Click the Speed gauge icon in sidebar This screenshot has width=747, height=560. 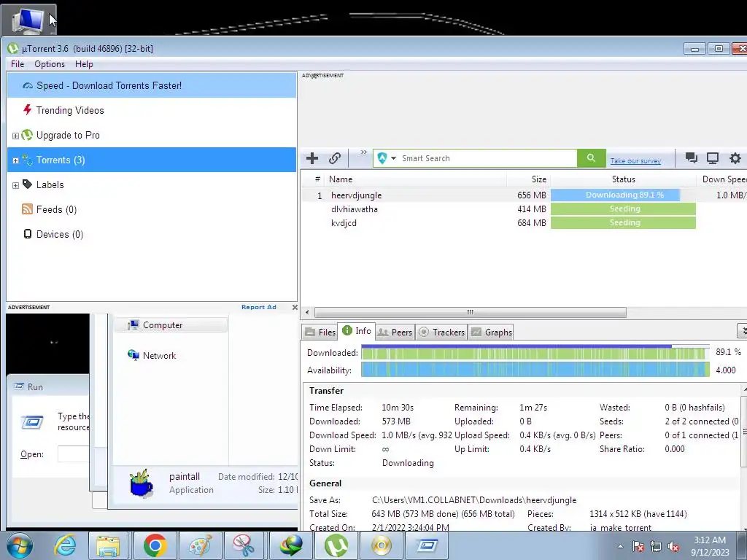(28, 86)
